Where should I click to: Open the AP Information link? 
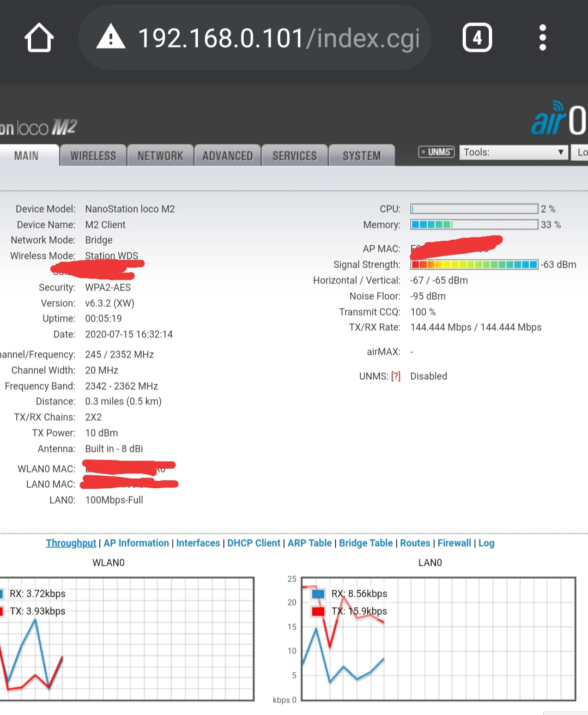(x=136, y=543)
